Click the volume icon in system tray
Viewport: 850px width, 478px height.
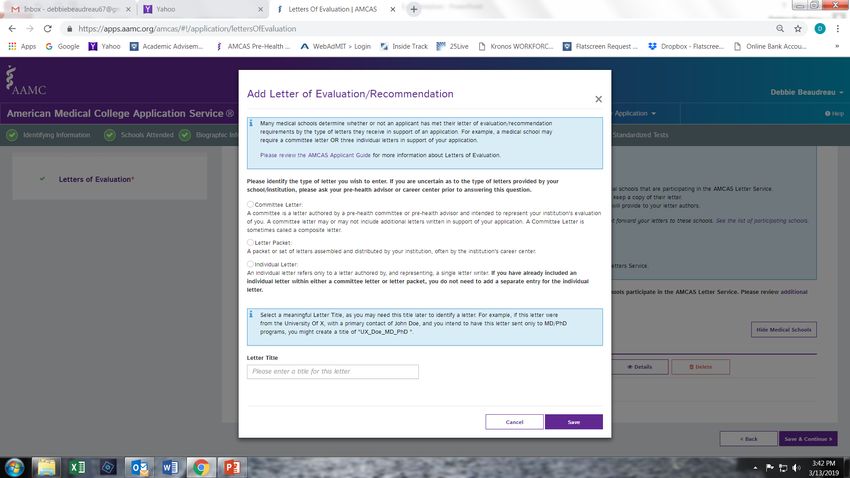pyautogui.click(x=796, y=468)
